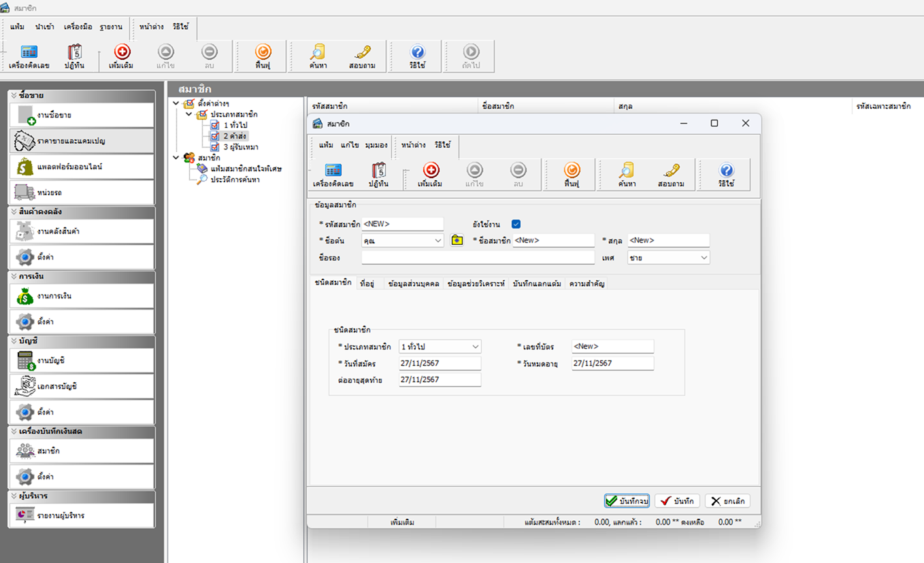Screen dimensions: 924x563
Task: Switch to the บันทึกแลกแต้ม tab
Action: (537, 284)
